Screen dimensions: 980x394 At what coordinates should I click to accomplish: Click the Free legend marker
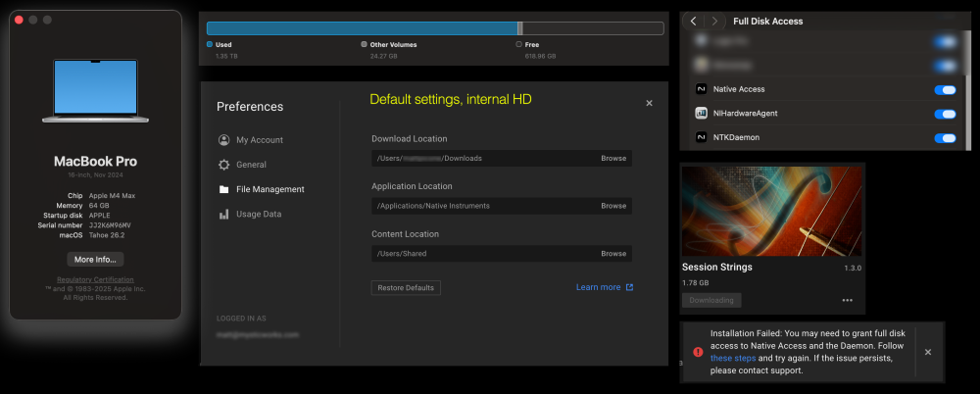(x=518, y=44)
